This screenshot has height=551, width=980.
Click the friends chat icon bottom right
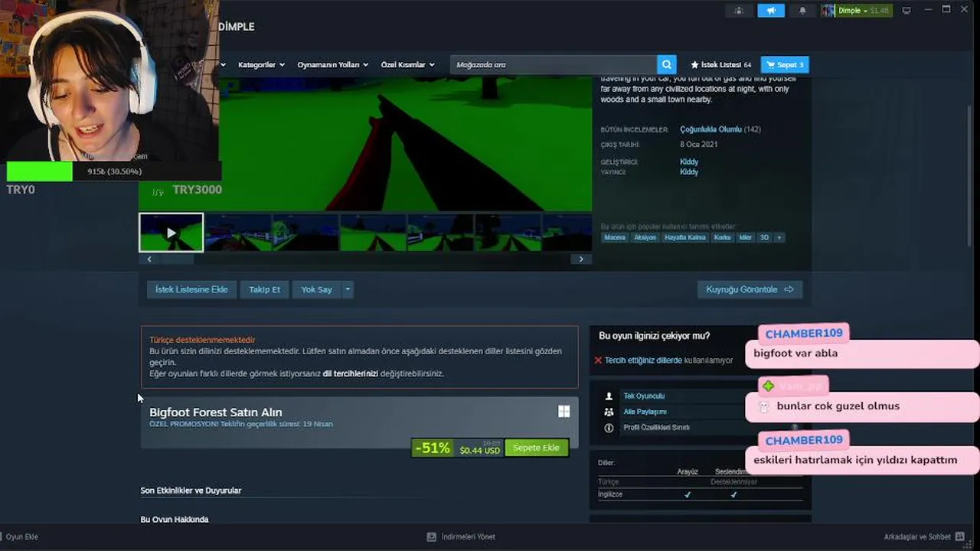(x=960, y=536)
